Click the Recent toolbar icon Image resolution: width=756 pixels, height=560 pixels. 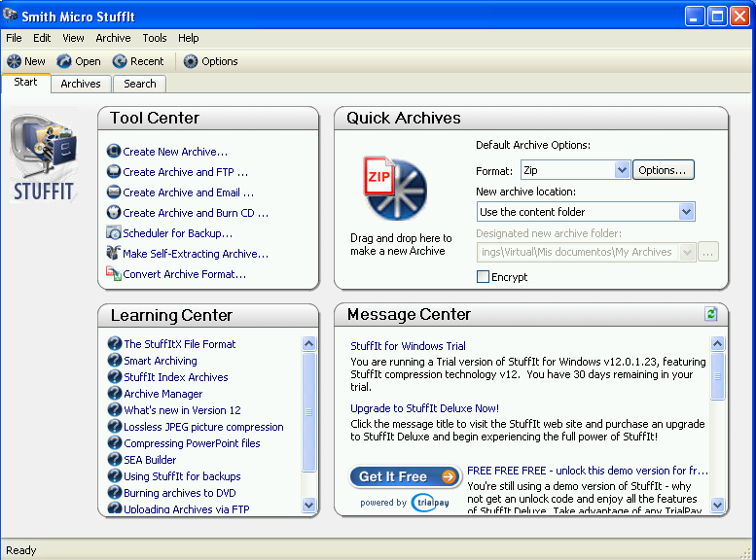pyautogui.click(x=120, y=61)
